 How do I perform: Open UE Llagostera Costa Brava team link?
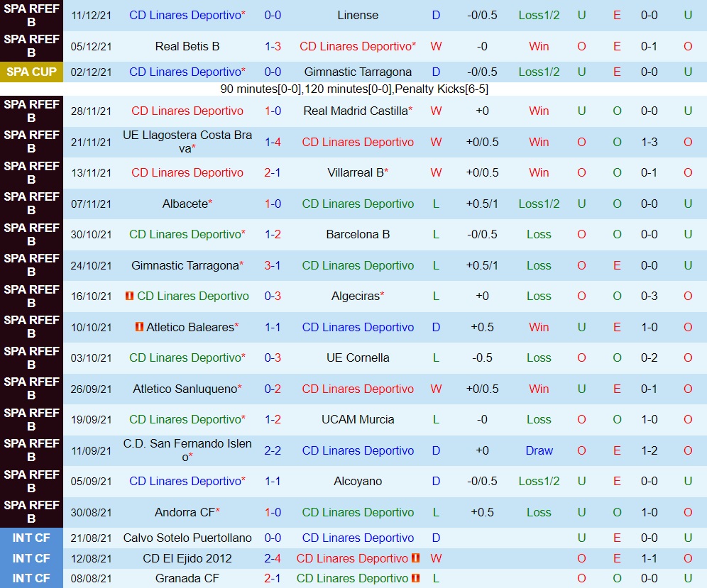[187, 142]
